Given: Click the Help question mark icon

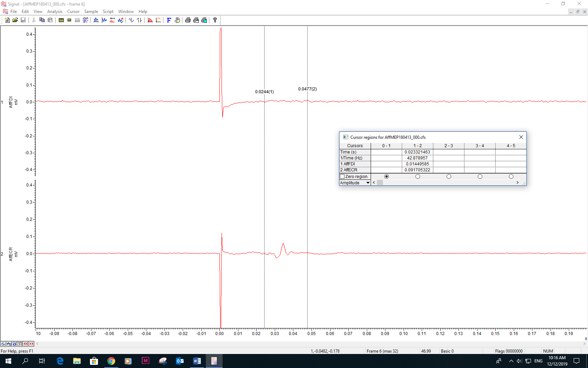Looking at the screenshot, I should 215,20.
